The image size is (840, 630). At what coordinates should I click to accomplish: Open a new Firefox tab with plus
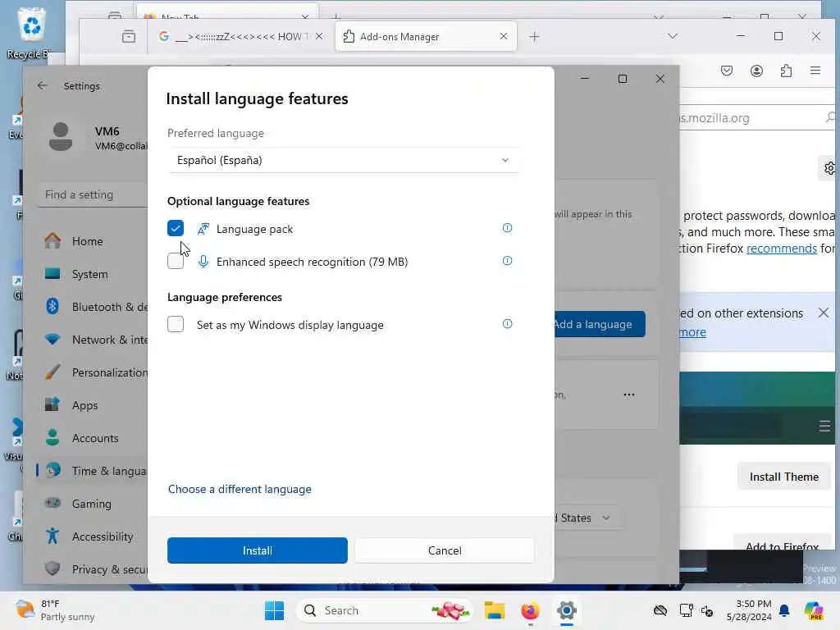click(534, 36)
